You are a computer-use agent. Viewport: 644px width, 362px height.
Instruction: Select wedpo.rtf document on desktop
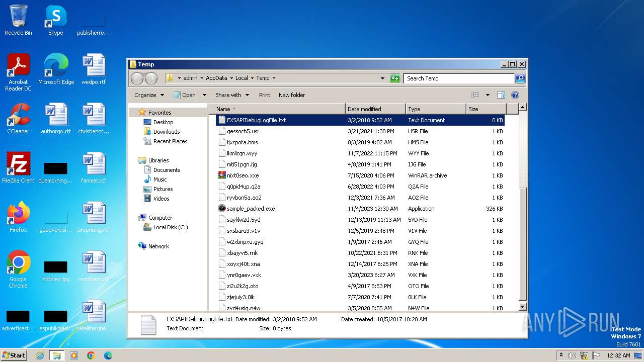pos(94,69)
